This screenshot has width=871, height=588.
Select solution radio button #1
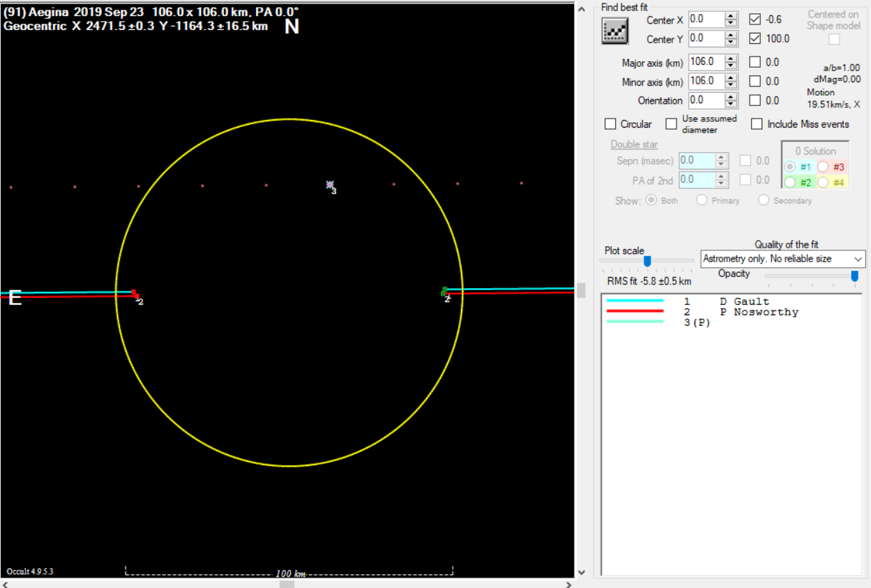pos(790,167)
